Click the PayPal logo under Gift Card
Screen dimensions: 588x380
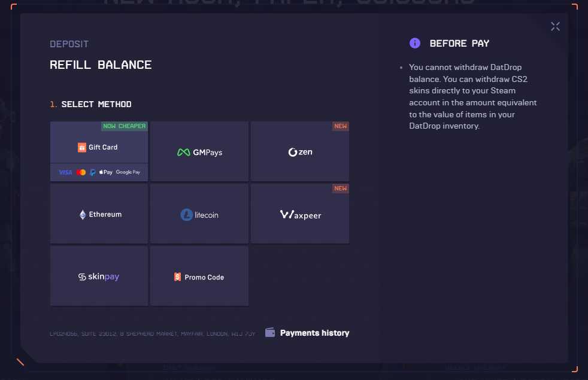click(x=92, y=172)
